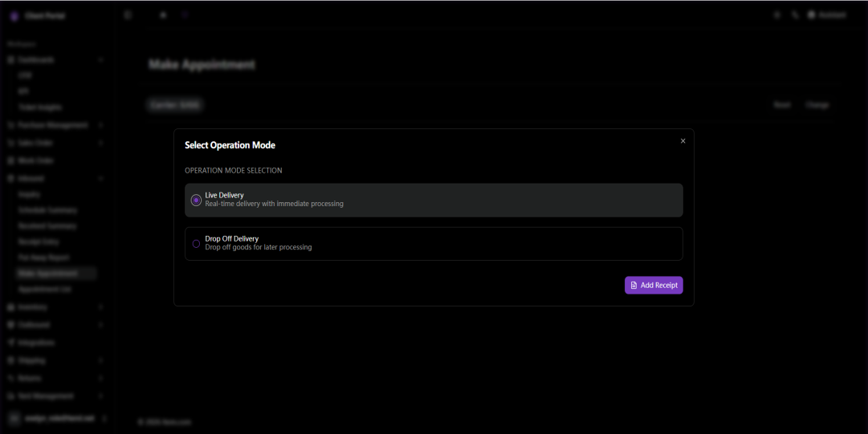Select the Drop Off Delivery radio button

196,244
